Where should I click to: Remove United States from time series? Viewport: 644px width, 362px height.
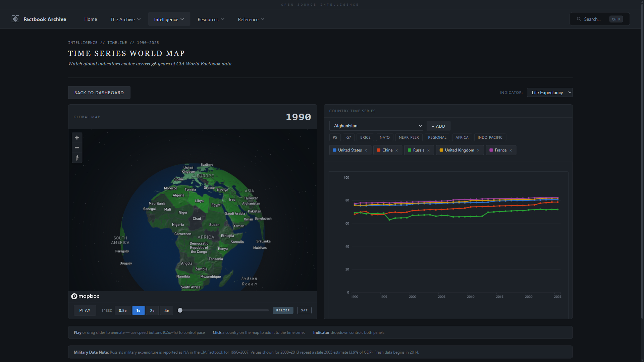pos(366,150)
